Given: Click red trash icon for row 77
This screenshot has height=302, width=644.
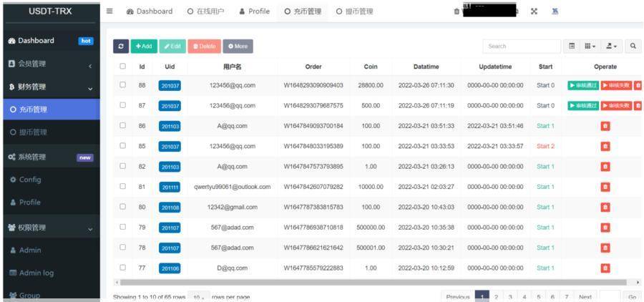Looking at the screenshot, I should tap(605, 268).
